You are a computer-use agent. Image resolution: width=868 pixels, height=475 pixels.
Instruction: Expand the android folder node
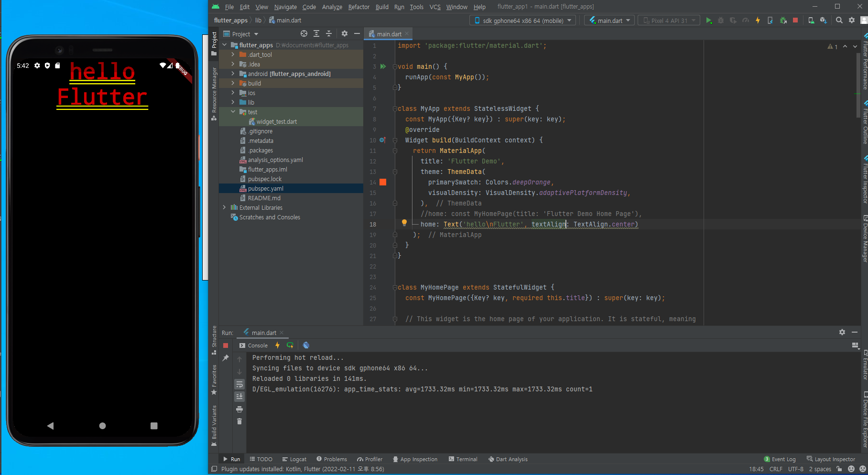point(233,74)
